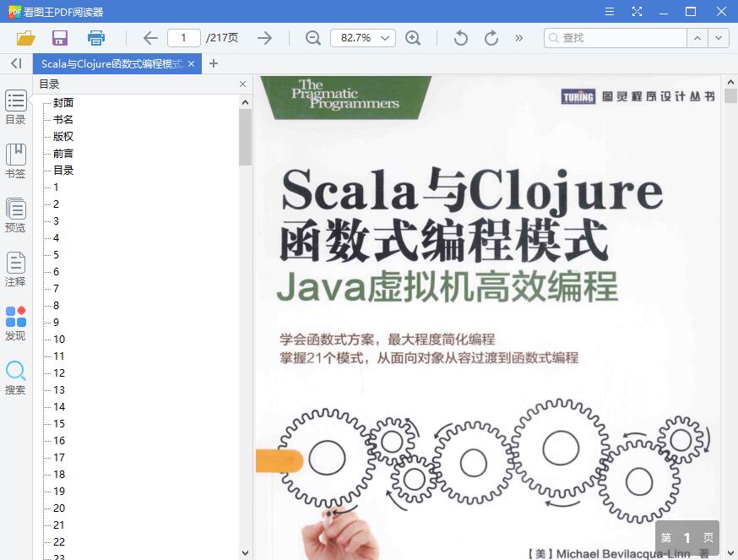Select outline entry 17
Screen dimensions: 738x560
tap(59, 458)
